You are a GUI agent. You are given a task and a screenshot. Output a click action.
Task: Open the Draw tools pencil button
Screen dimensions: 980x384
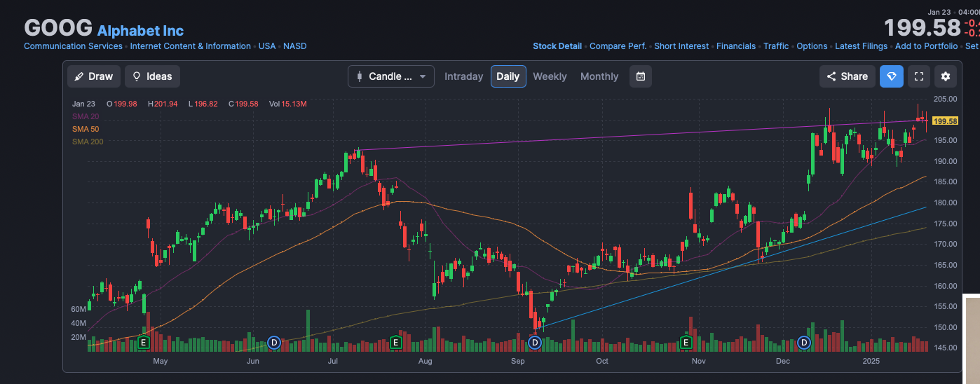coord(94,76)
